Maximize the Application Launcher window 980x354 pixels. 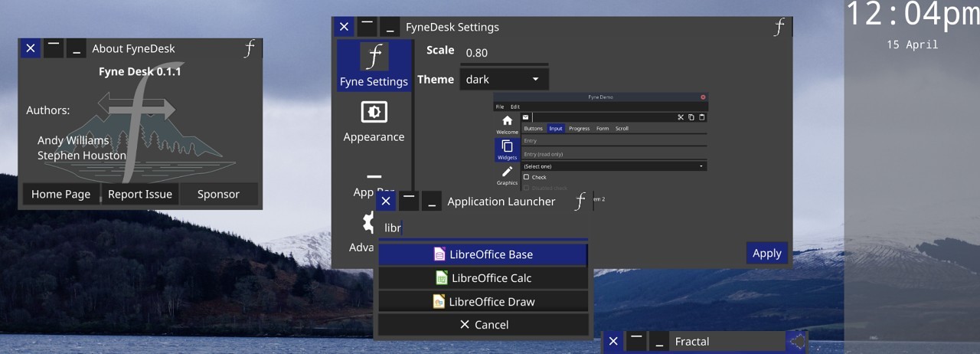click(409, 202)
